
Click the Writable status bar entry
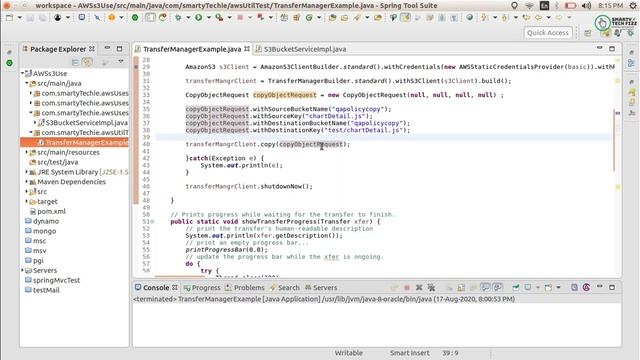point(348,353)
